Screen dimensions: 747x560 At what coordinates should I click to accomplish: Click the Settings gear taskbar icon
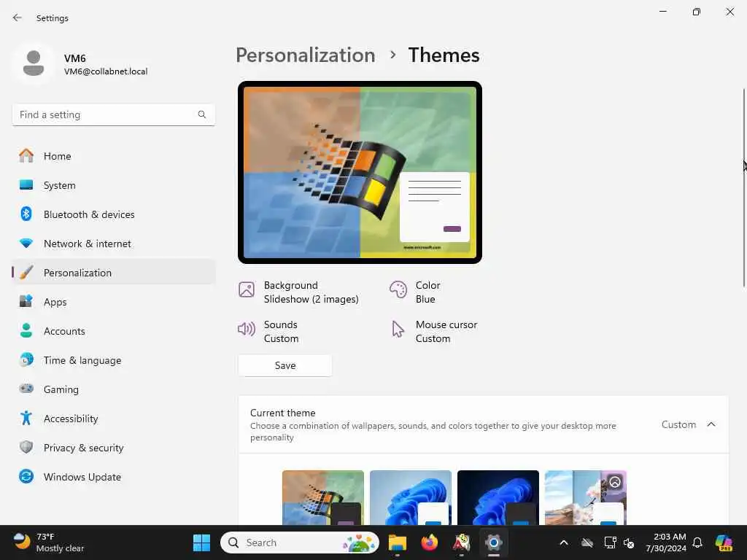(494, 542)
